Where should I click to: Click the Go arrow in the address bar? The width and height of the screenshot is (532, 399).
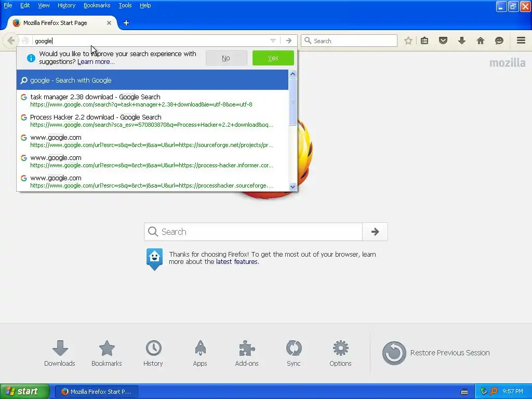click(289, 41)
